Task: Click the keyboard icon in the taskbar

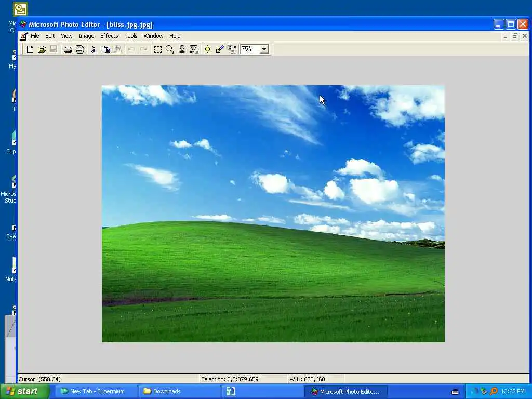Action: (455, 392)
